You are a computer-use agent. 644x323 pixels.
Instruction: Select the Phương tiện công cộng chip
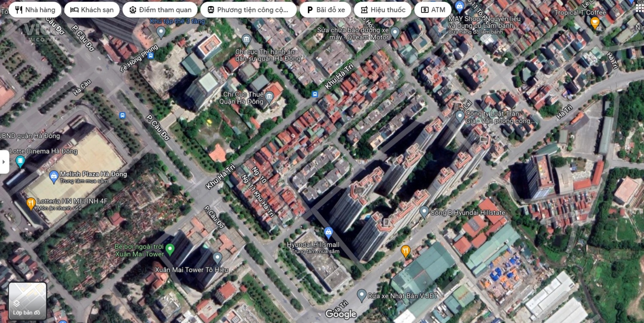tap(248, 10)
